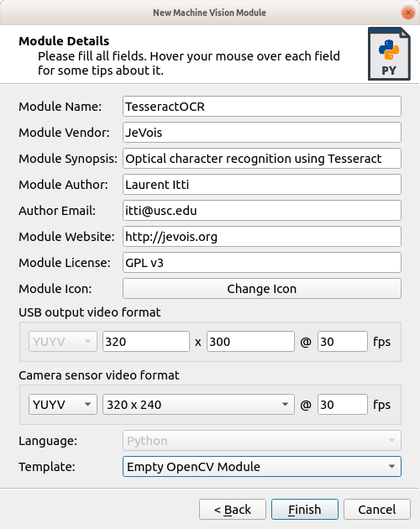Click the USB output width field 320
This screenshot has height=529, width=420.
tap(146, 342)
